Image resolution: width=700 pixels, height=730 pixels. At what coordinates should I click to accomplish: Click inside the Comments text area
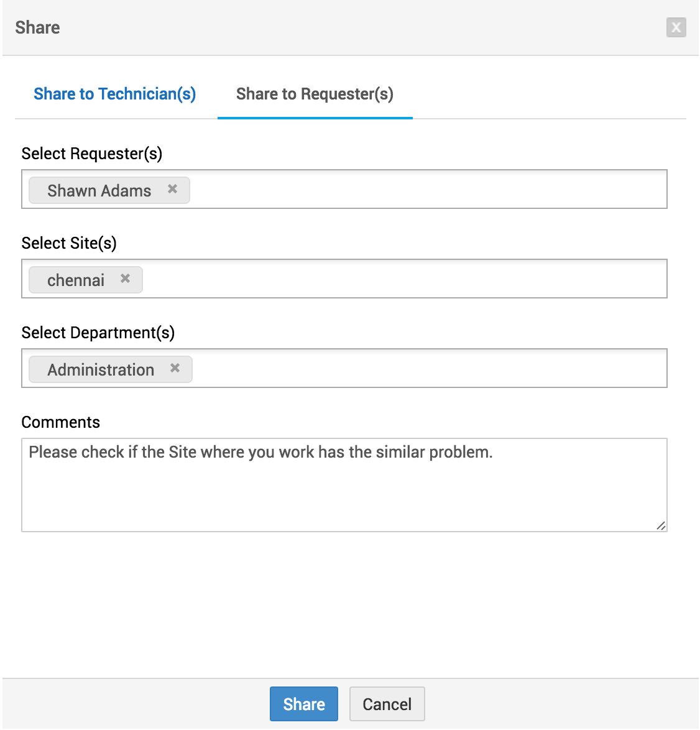pyautogui.click(x=344, y=491)
